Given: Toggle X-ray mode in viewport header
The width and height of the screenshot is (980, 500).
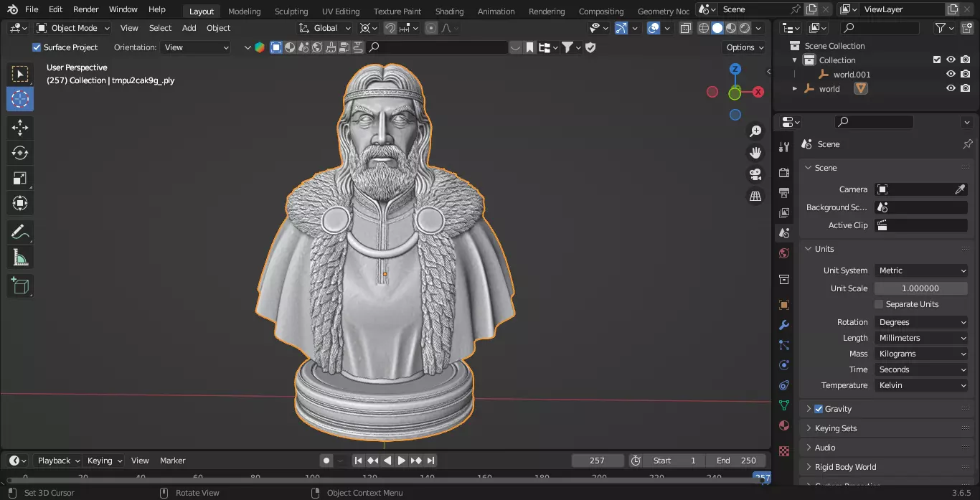Looking at the screenshot, I should point(685,28).
